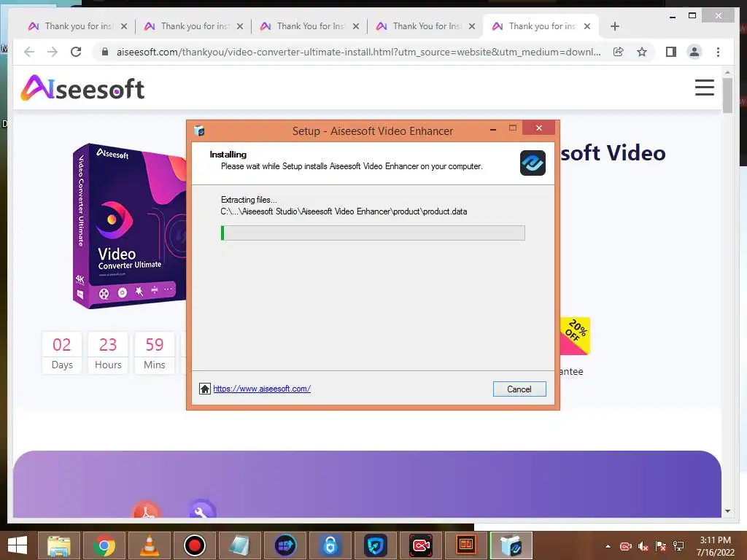Click the lock icon in address bar
This screenshot has width=747, height=560.
(x=105, y=52)
